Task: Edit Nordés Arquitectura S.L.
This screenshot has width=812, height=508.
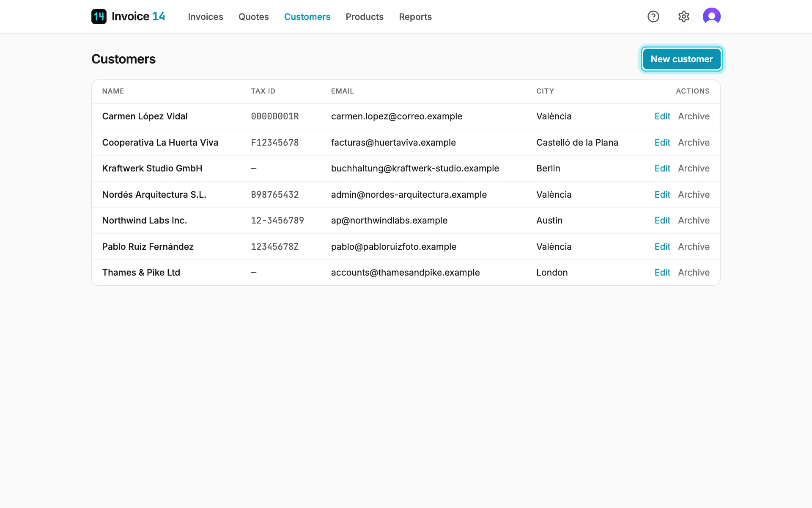Action: pos(662,195)
